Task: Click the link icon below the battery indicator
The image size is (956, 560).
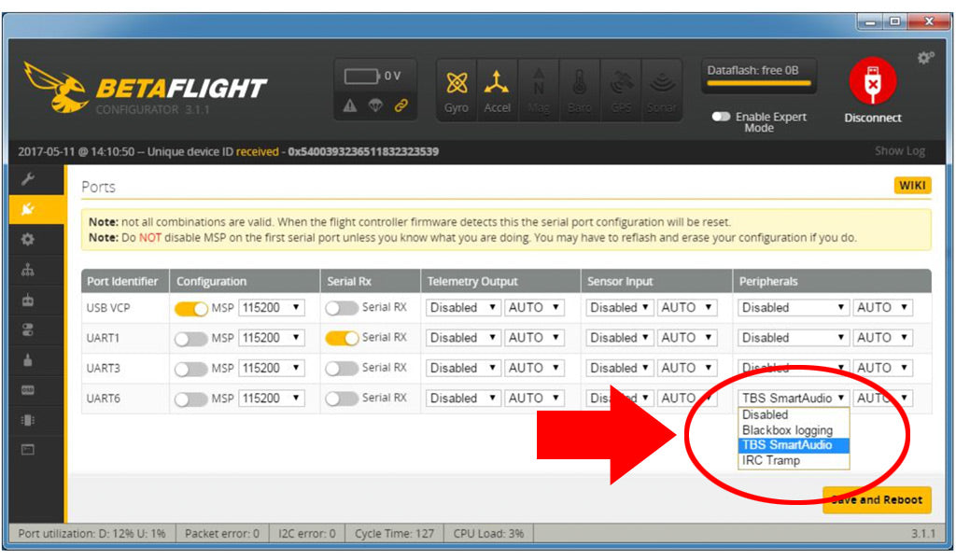Action: 401,105
